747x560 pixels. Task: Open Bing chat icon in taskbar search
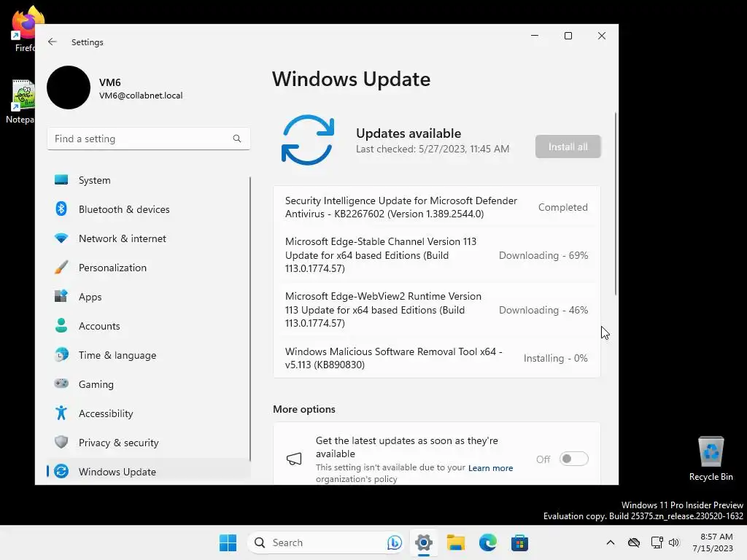tap(394, 542)
